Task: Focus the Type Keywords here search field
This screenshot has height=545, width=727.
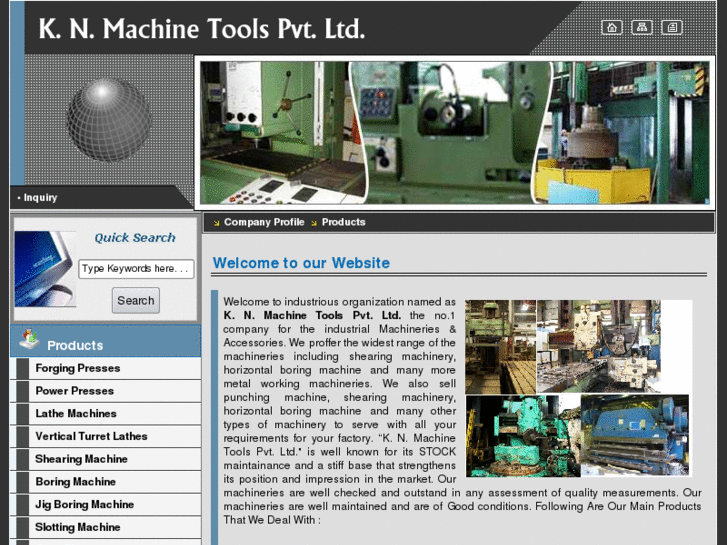Action: 136,269
